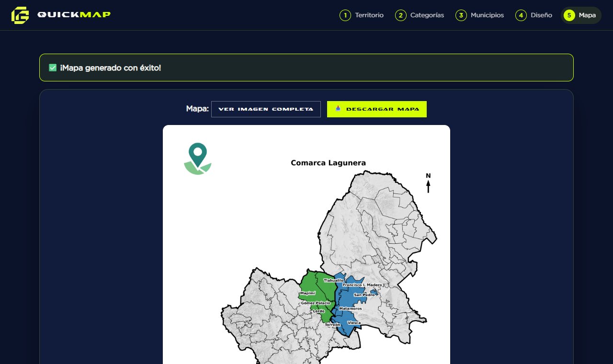Click the Comarca Lagunera map title
The image size is (613, 364).
tap(328, 163)
